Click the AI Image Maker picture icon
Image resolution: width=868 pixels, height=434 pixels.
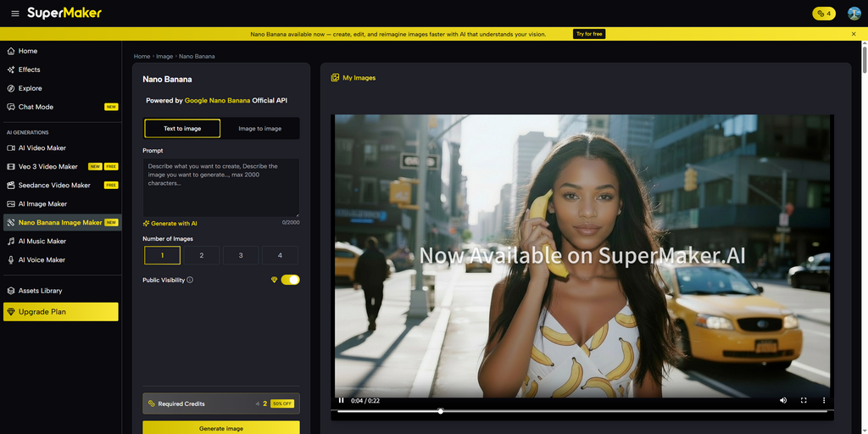pyautogui.click(x=11, y=203)
